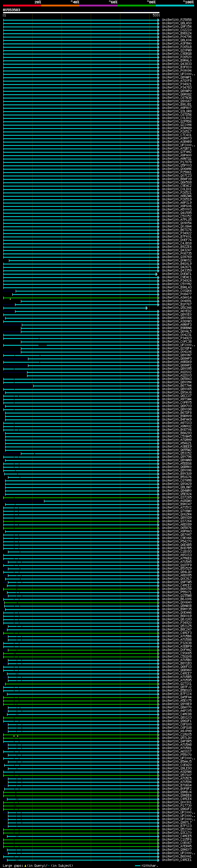Select label UniRef100_Q6RUQ2
The image size is (197, 868).
point(176,94)
